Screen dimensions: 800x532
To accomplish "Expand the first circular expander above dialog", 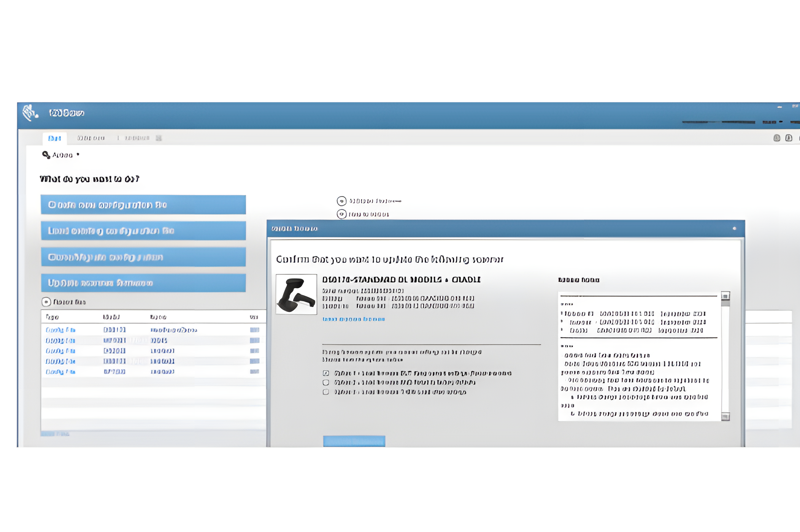I will coord(341,201).
